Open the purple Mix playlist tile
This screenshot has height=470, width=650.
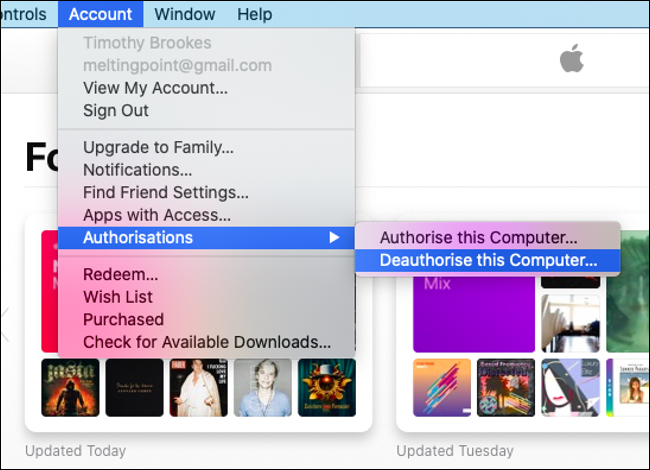[x=474, y=314]
